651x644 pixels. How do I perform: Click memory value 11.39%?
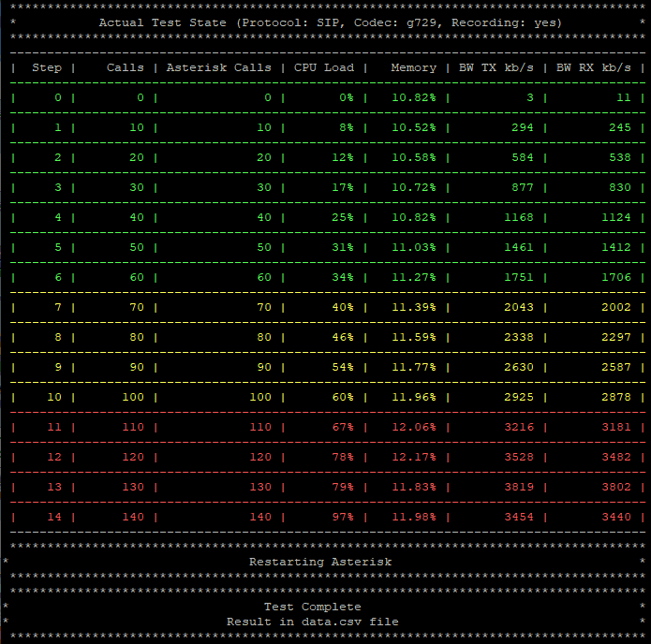pyautogui.click(x=414, y=307)
